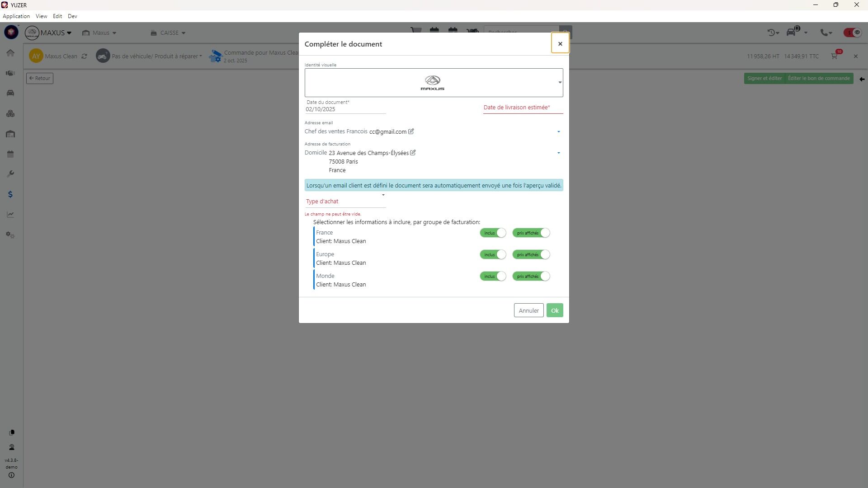Expand the Identité visuelle dropdown
This screenshot has width=868, height=488.
(560, 82)
